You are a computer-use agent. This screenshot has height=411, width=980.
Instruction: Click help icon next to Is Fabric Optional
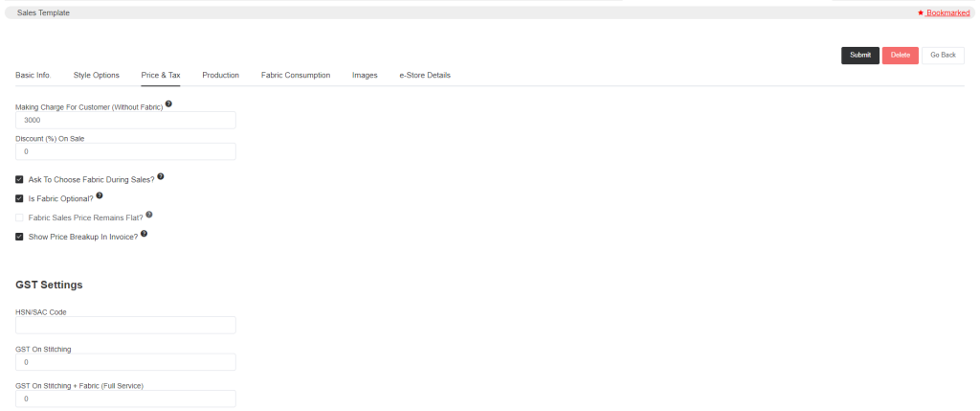(x=100, y=195)
